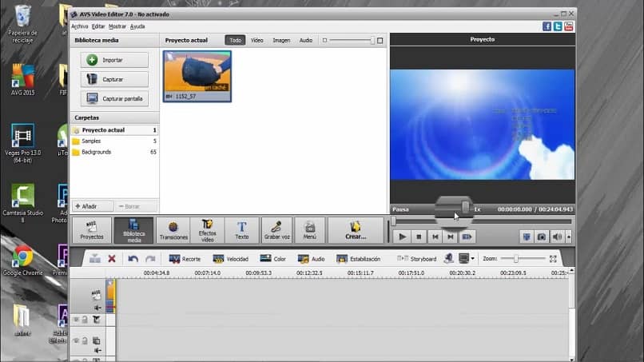Open the Proyectos panel

92,230
